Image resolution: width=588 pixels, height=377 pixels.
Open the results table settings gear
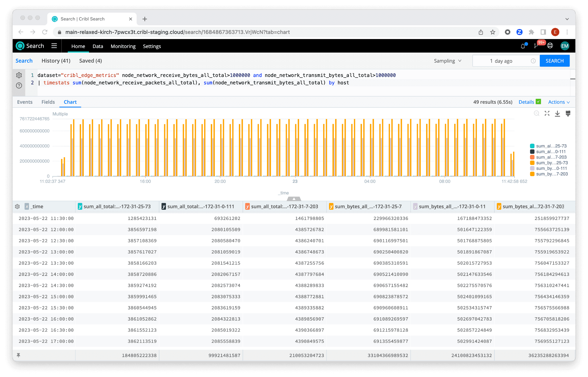point(17,207)
